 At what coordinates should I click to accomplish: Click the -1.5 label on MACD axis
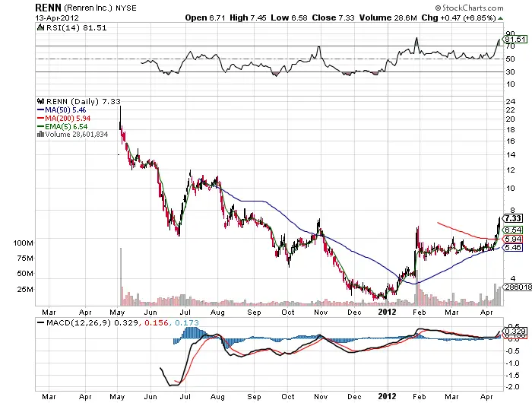coord(512,375)
